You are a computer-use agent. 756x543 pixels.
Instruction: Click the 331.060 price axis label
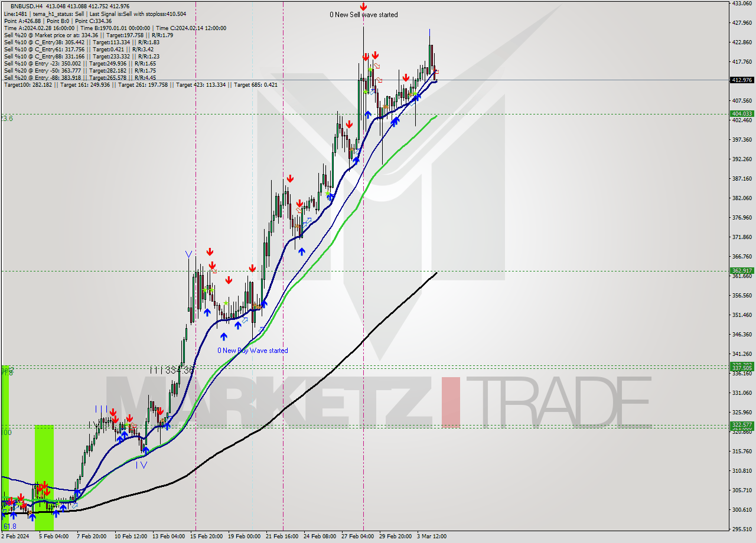742,392
